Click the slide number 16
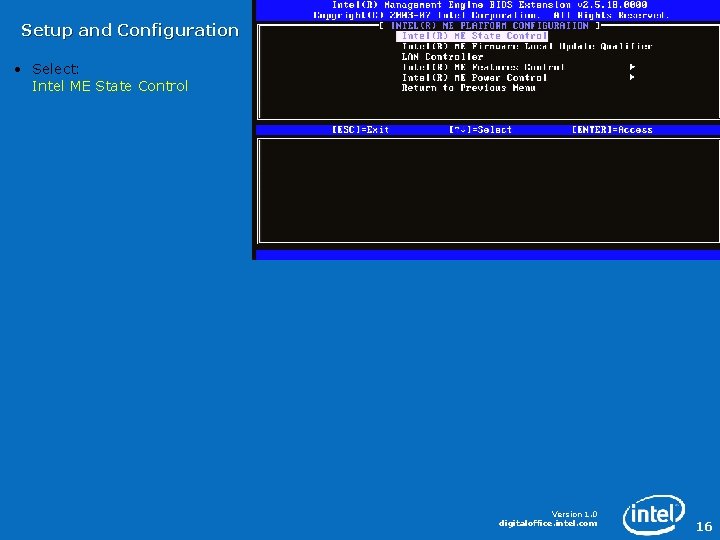Image resolution: width=720 pixels, height=540 pixels. coord(704,526)
